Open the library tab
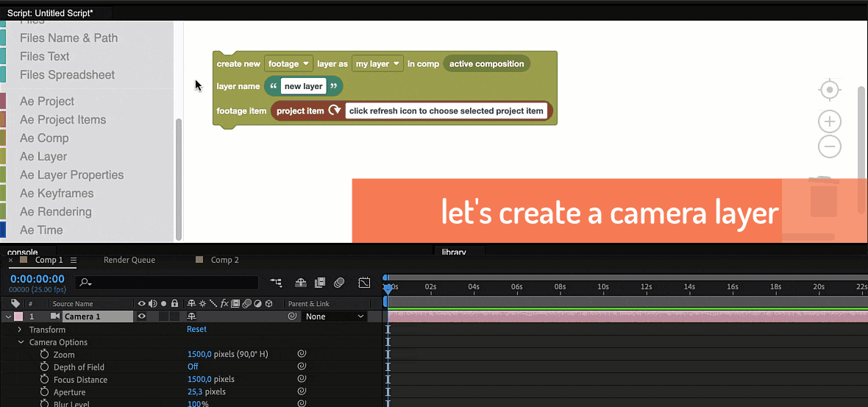868x407 pixels. [x=454, y=252]
